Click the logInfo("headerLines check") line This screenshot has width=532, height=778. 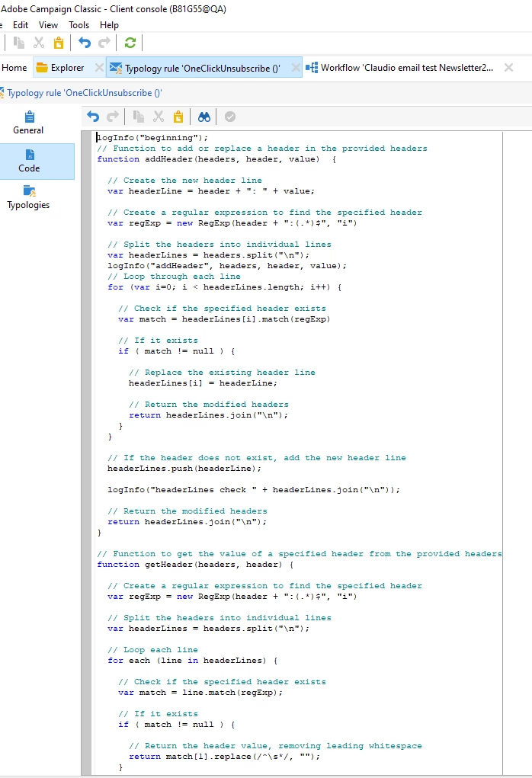[x=254, y=490]
